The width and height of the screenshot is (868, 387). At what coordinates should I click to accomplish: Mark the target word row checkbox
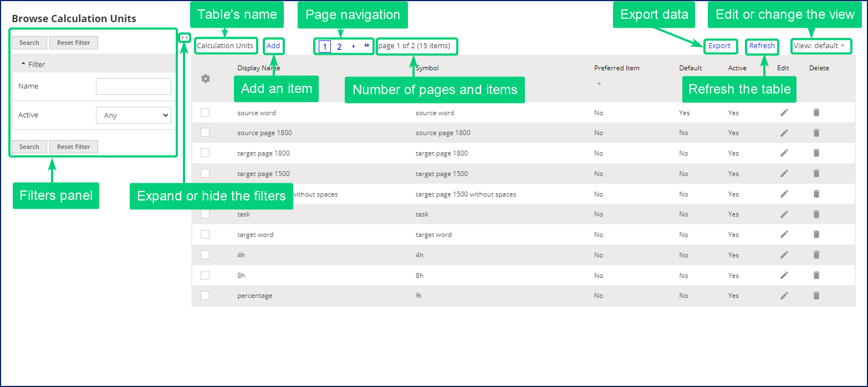coord(205,234)
